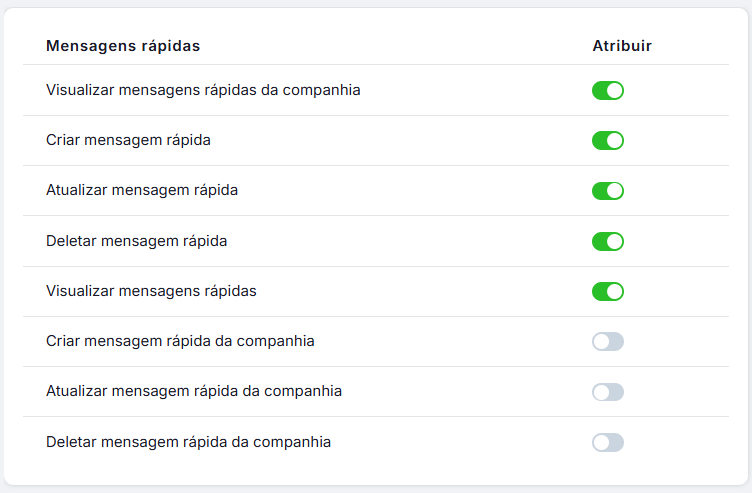Click 'Atualizar mensagem rápida da companhia' label
Screen dimensions: 752x493
pyautogui.click(x=194, y=391)
